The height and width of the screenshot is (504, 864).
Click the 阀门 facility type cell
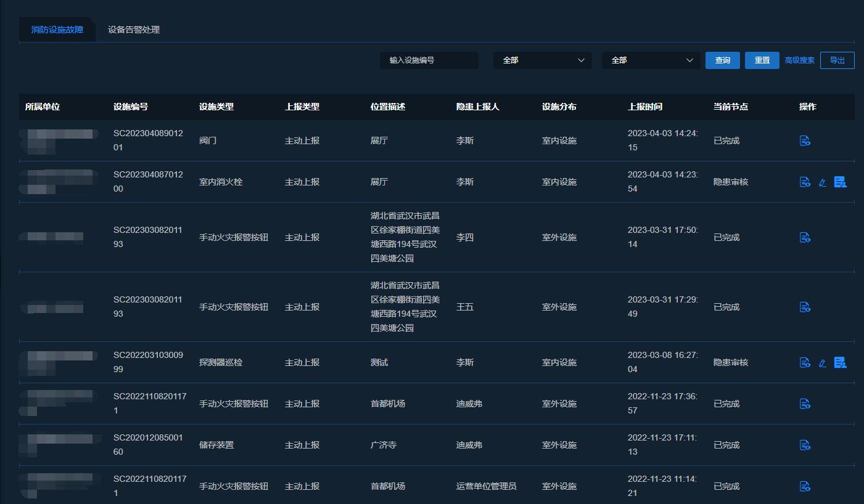click(x=208, y=140)
